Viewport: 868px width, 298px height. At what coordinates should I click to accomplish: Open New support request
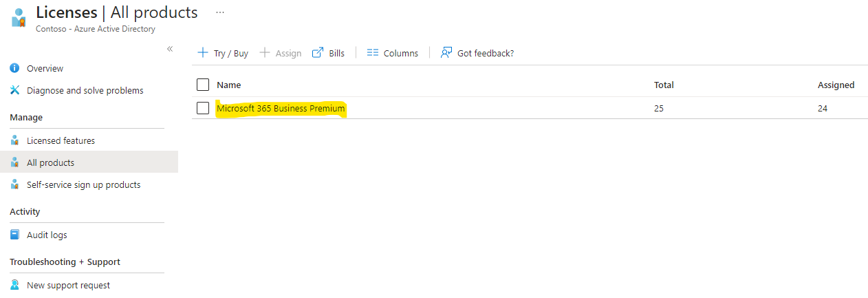pos(68,285)
